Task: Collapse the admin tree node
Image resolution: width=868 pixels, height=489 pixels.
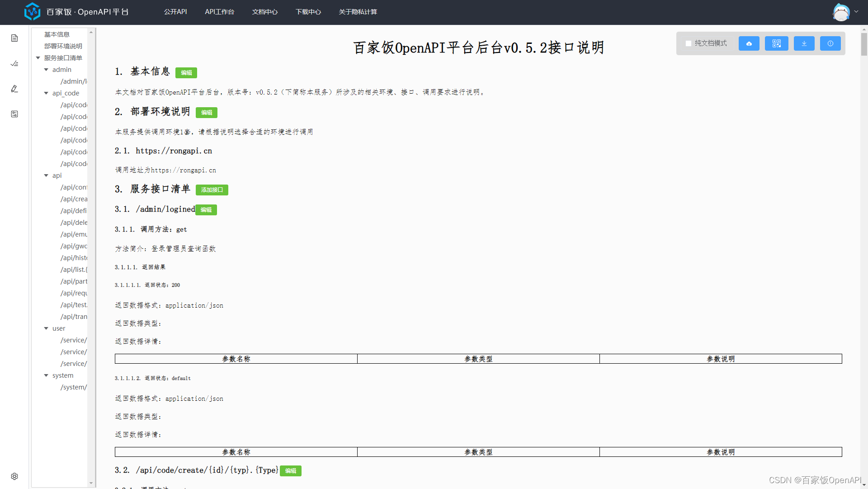Action: point(46,70)
